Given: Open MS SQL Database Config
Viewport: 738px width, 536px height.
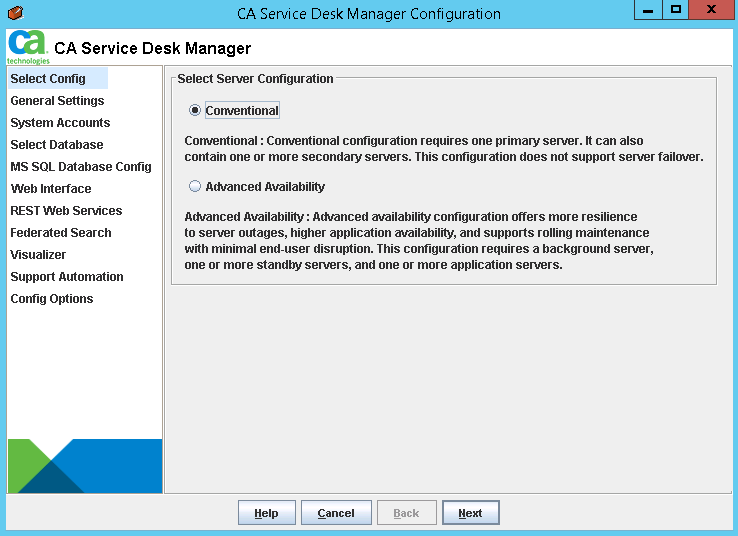Looking at the screenshot, I should tap(81, 167).
